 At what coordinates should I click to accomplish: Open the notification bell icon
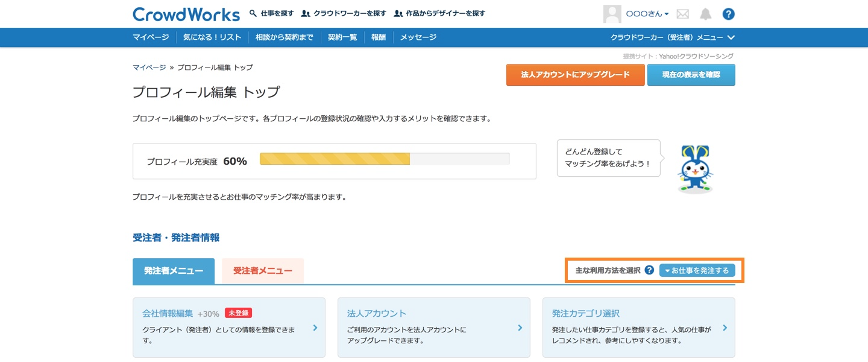coord(705,14)
